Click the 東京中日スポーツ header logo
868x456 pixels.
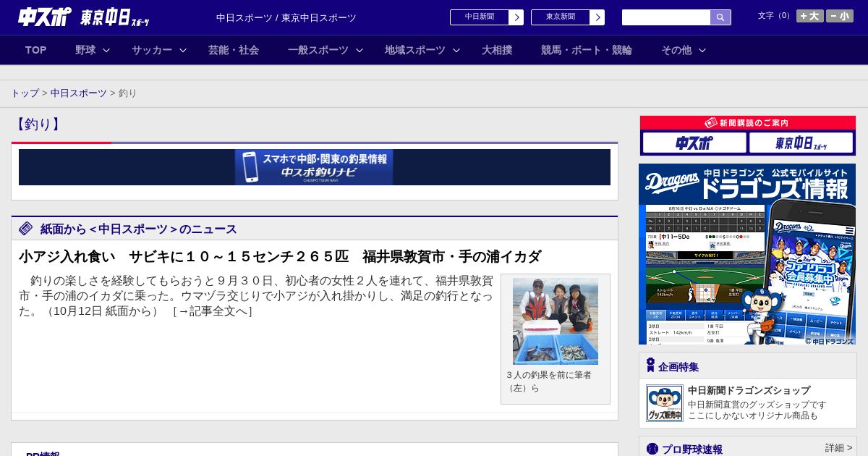[x=114, y=18]
